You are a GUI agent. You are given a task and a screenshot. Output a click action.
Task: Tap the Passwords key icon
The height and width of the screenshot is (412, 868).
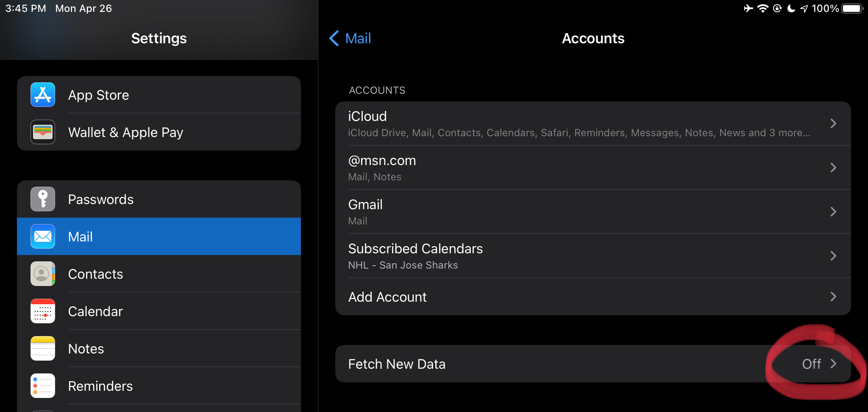43,199
